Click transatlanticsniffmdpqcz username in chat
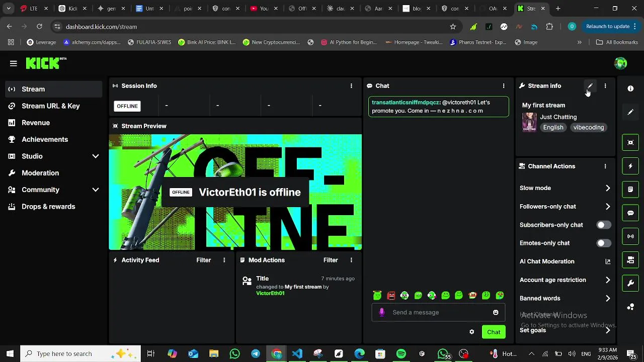This screenshot has height=362, width=644. 406,103
